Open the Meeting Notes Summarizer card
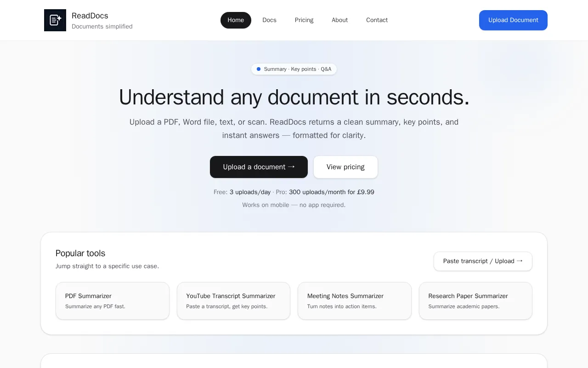 pos(355,301)
